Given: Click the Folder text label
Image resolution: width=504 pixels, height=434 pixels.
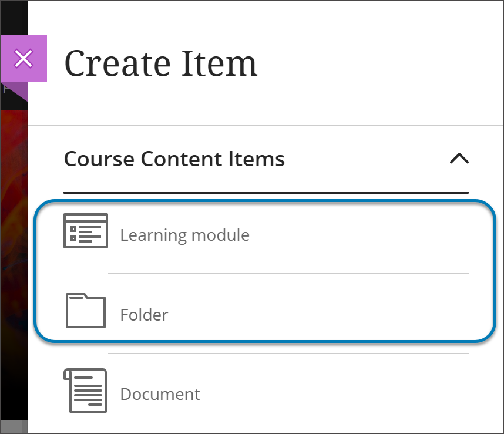Looking at the screenshot, I should click(144, 314).
